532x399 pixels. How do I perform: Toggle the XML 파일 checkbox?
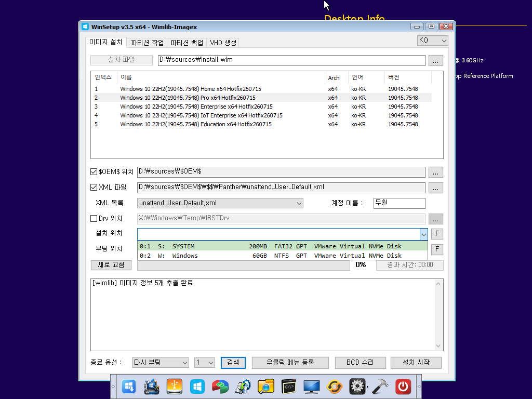pos(94,187)
